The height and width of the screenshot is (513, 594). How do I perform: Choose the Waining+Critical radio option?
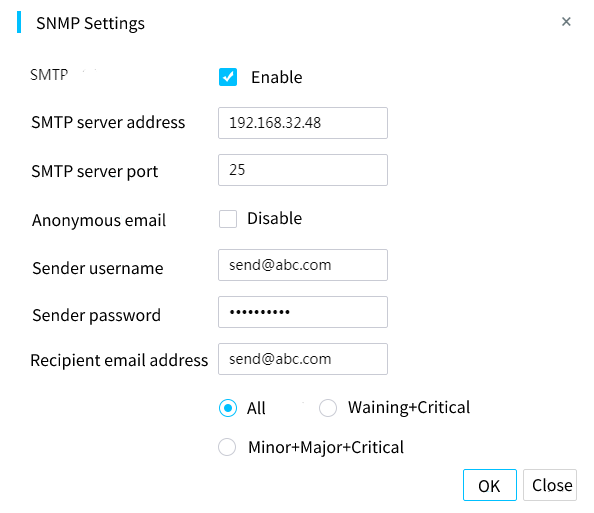click(328, 408)
